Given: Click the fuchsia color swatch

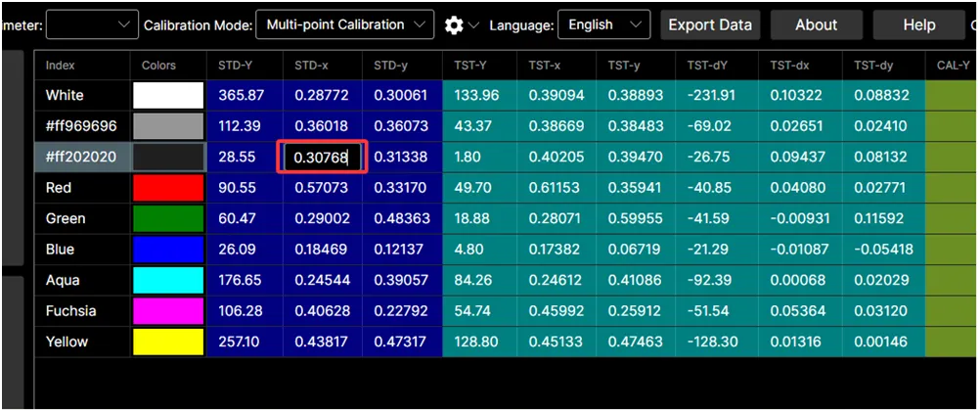Looking at the screenshot, I should (168, 311).
